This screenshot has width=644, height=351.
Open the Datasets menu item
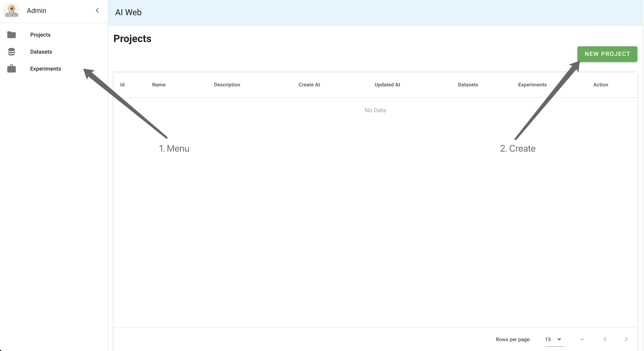(x=41, y=52)
